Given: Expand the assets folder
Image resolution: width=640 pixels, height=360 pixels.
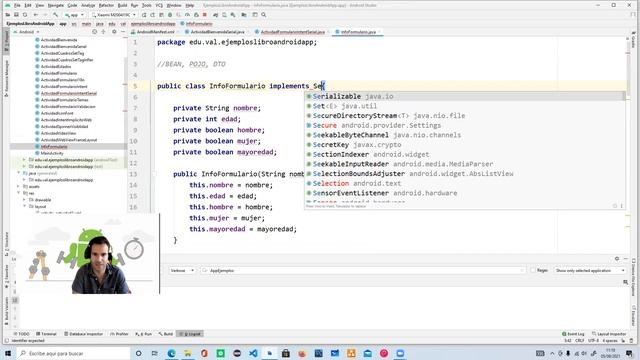Looking at the screenshot, I should [x=18, y=187].
